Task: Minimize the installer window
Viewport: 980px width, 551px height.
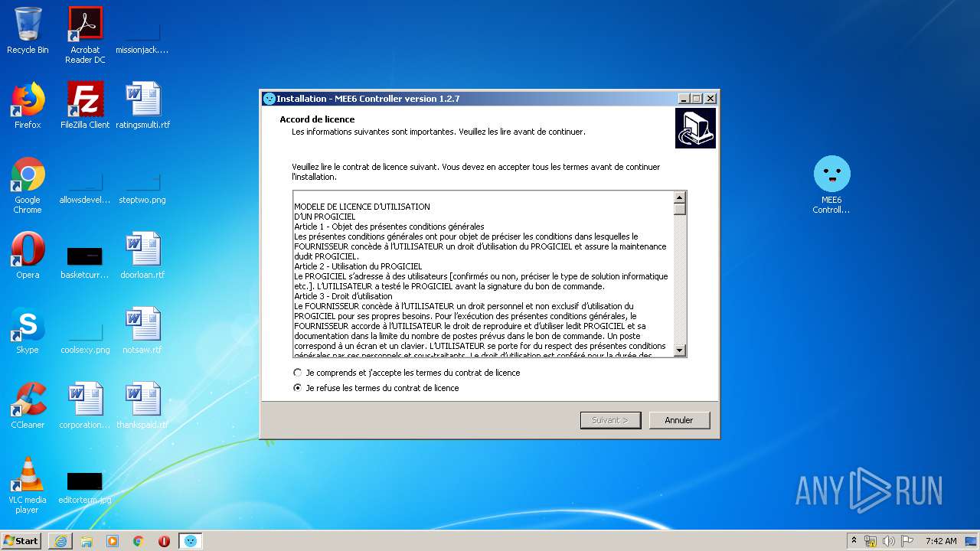Action: coord(683,99)
